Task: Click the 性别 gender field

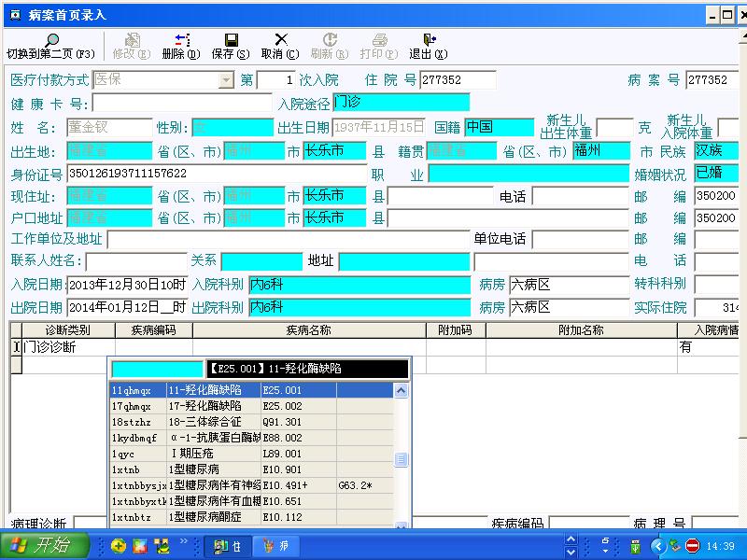Action: 233,127
